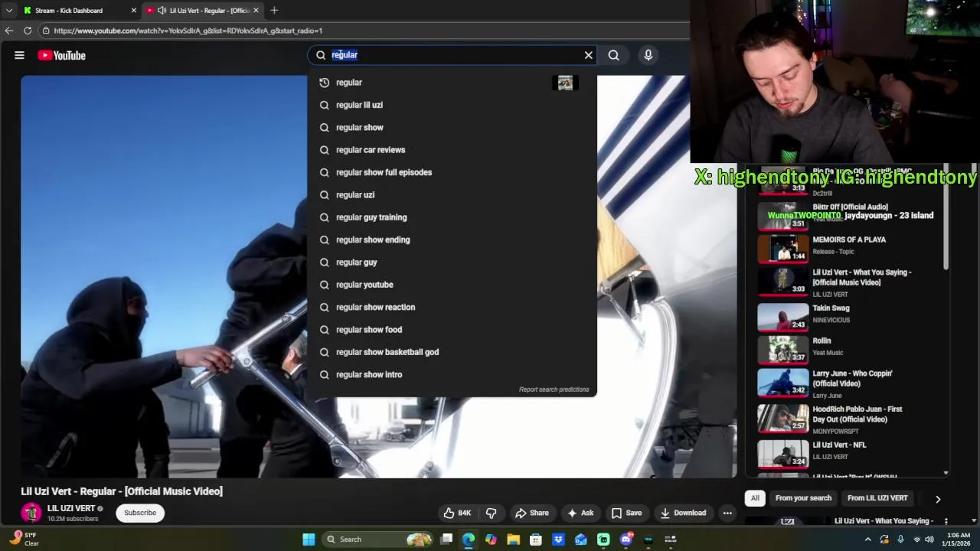The height and width of the screenshot is (551, 980).
Task: Open the three-dot more actions menu
Action: pyautogui.click(x=727, y=513)
